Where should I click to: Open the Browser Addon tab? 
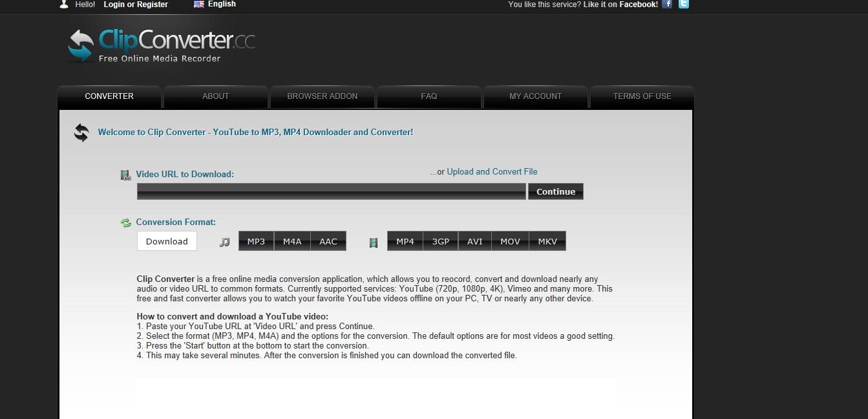[x=323, y=96]
